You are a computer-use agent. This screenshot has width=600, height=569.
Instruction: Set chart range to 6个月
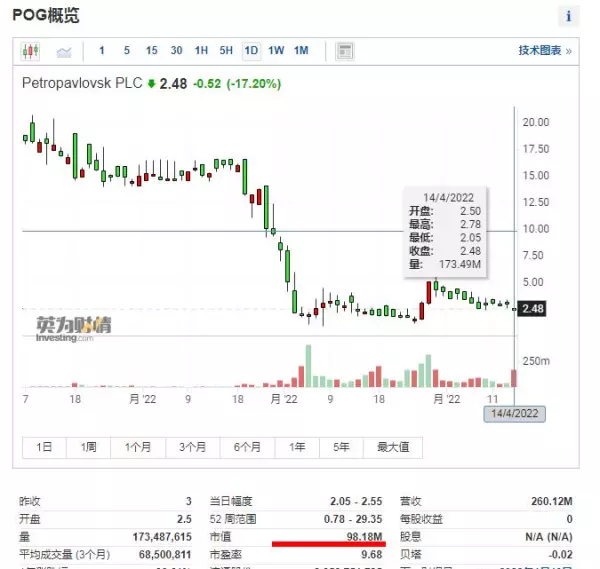click(248, 447)
